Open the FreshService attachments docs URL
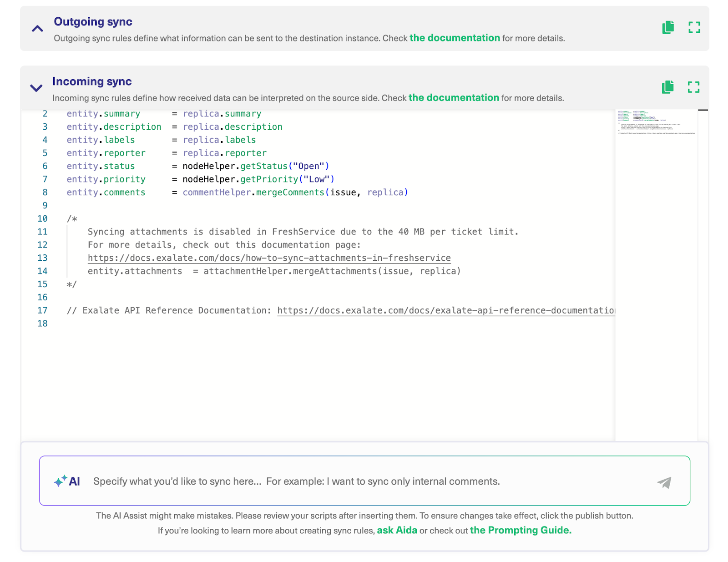 [269, 258]
